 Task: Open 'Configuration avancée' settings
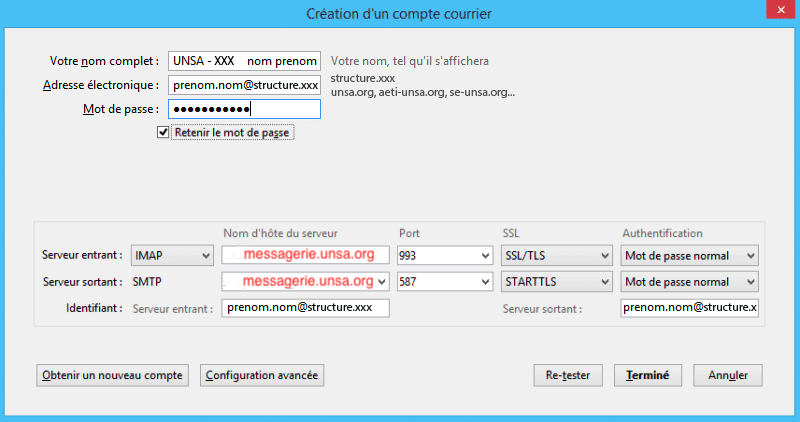coord(262,376)
